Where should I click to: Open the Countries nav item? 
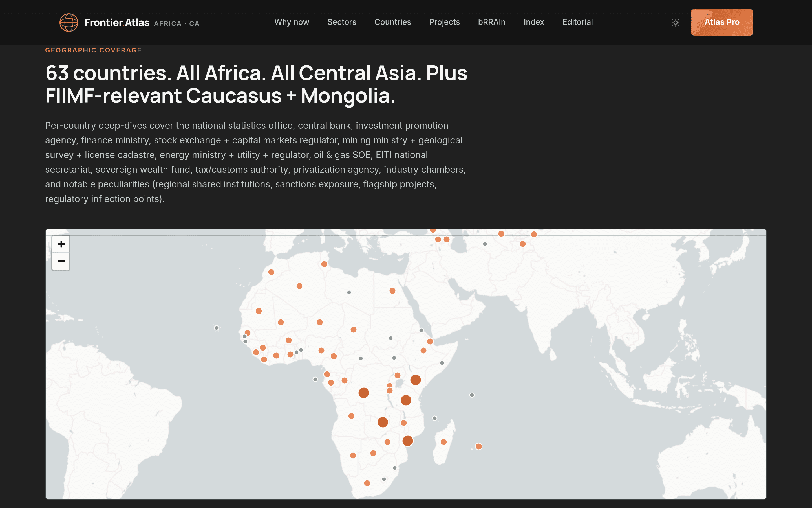pyautogui.click(x=392, y=22)
